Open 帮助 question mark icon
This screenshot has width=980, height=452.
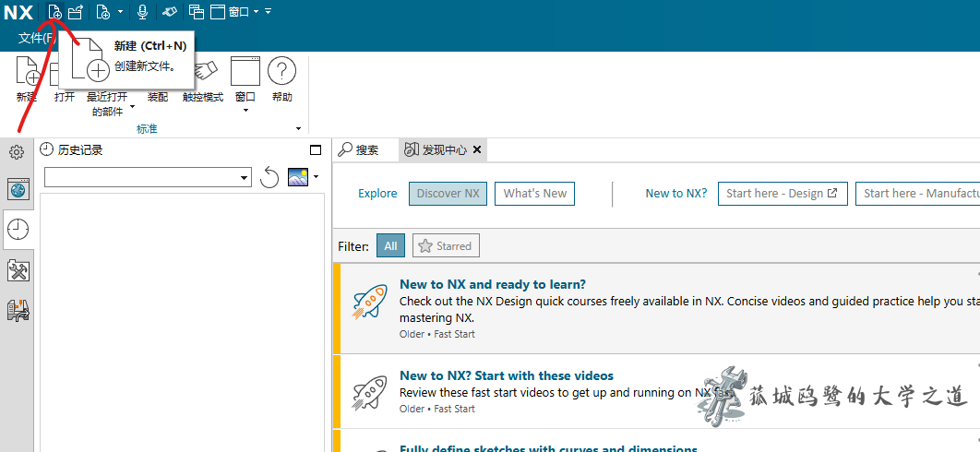tap(281, 71)
